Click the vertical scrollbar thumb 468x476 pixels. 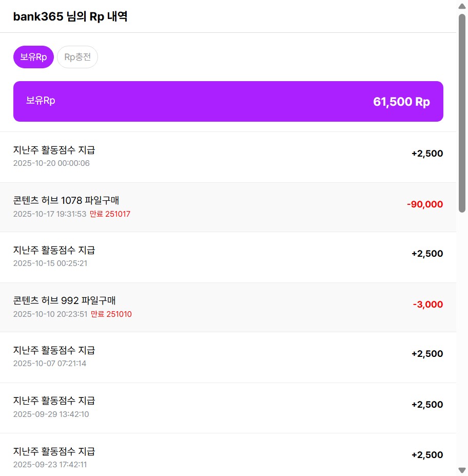click(x=462, y=113)
